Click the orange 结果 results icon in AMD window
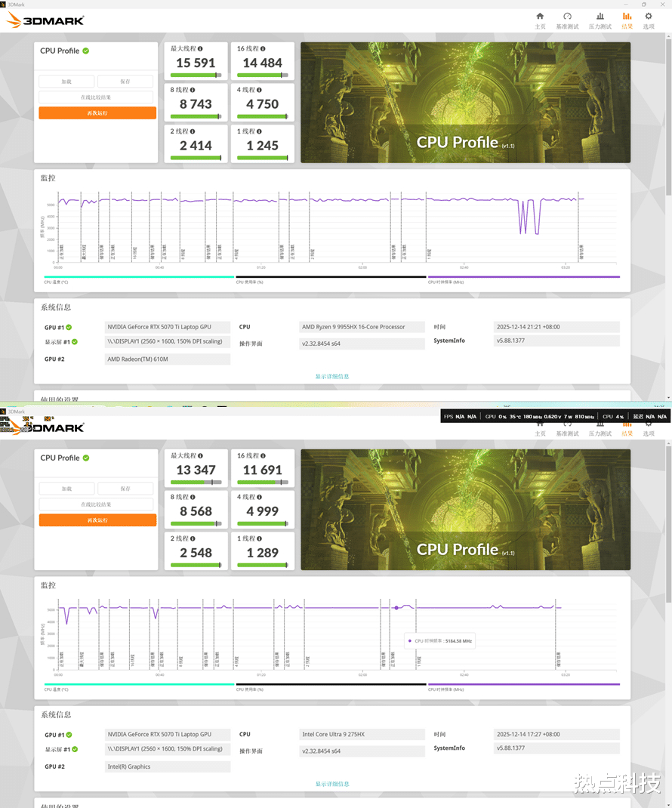 tap(627, 16)
